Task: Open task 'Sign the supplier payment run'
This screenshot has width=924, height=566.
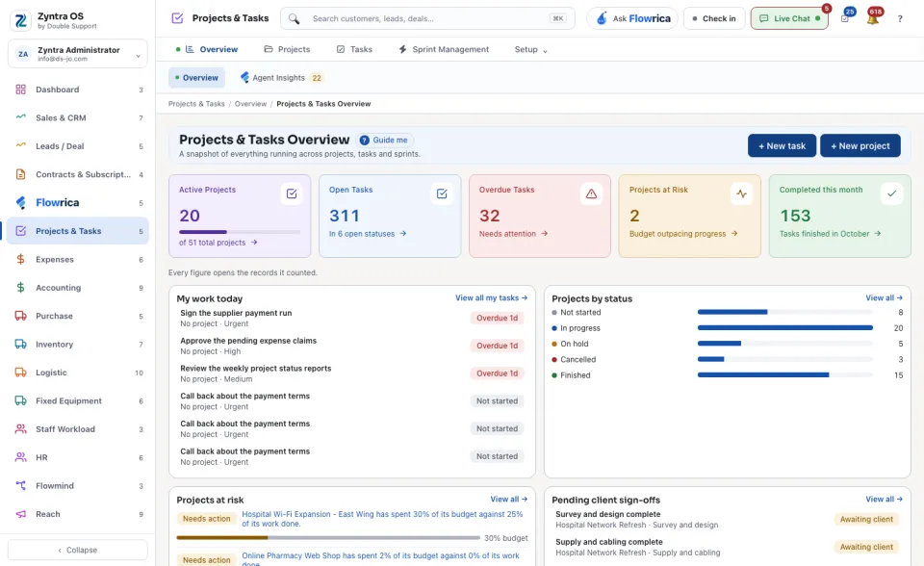Action: coord(236,313)
